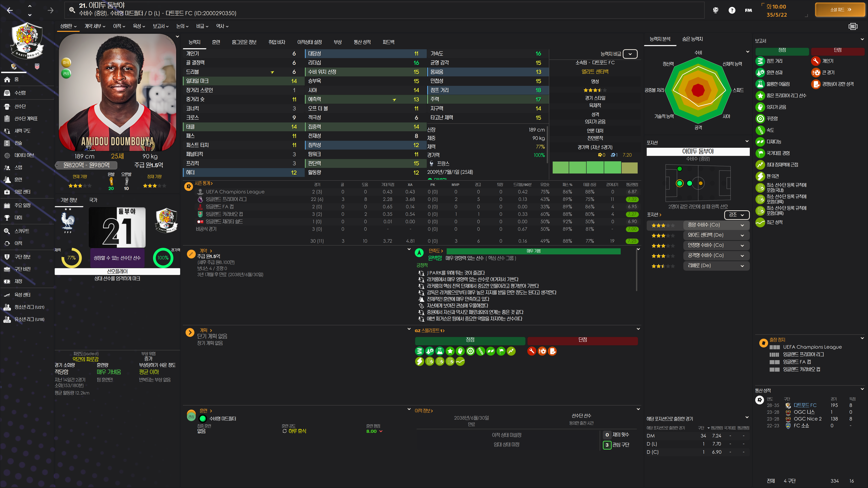Click the yellow 휴식 badge on player photo
868x488 pixels.
[x=66, y=62]
